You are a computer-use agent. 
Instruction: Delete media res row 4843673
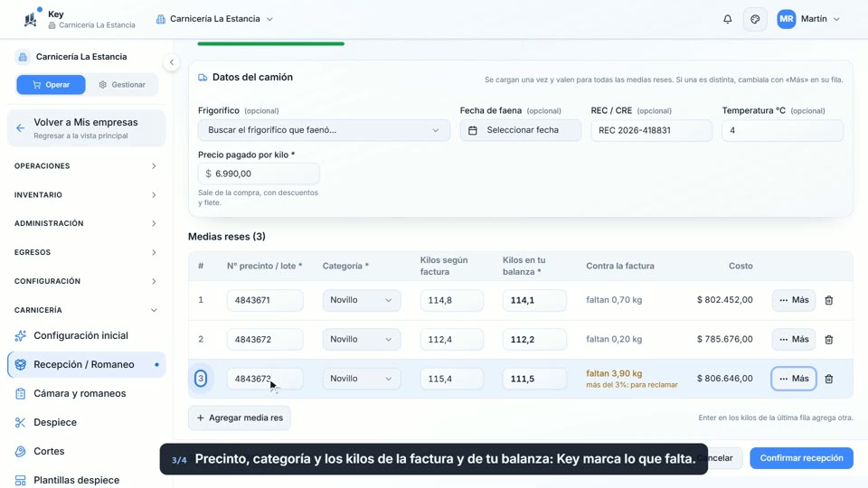[x=829, y=379]
